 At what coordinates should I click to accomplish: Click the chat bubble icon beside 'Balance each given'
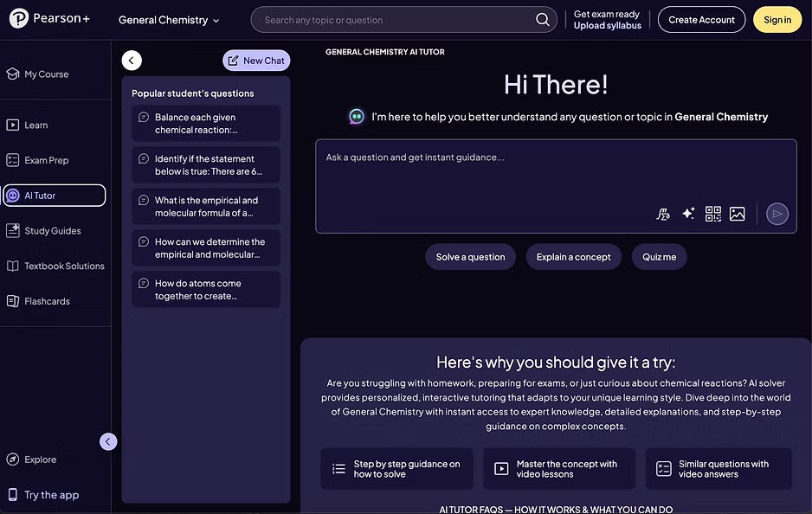point(144,117)
